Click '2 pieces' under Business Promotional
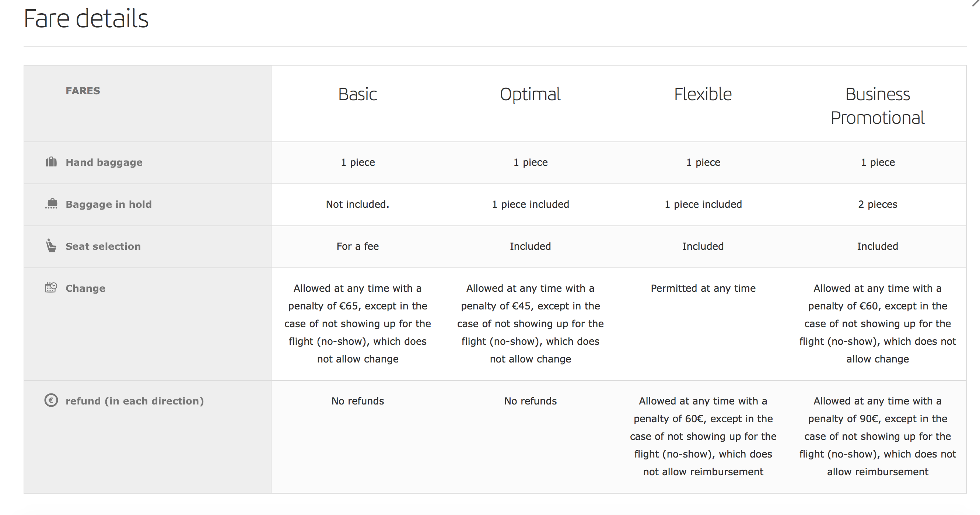This screenshot has height=515, width=980. click(878, 204)
